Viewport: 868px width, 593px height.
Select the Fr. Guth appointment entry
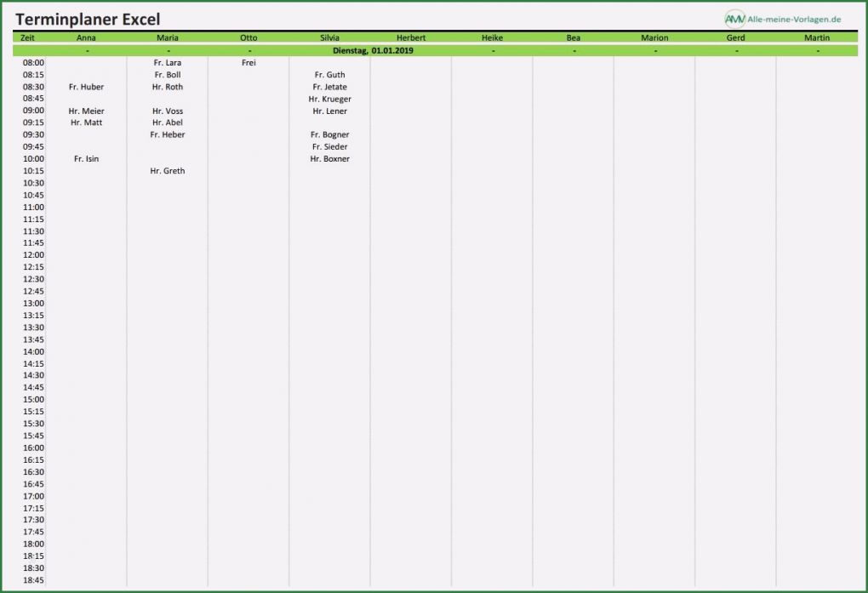pos(328,74)
